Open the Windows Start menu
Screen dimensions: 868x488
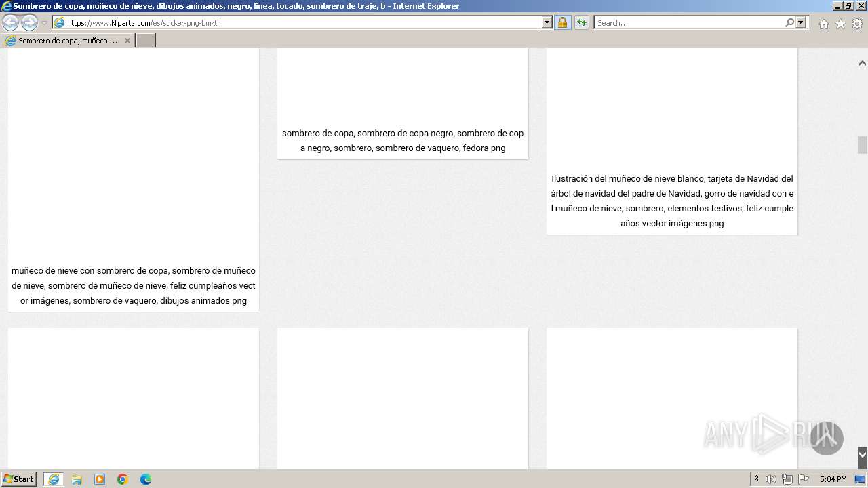(19, 479)
